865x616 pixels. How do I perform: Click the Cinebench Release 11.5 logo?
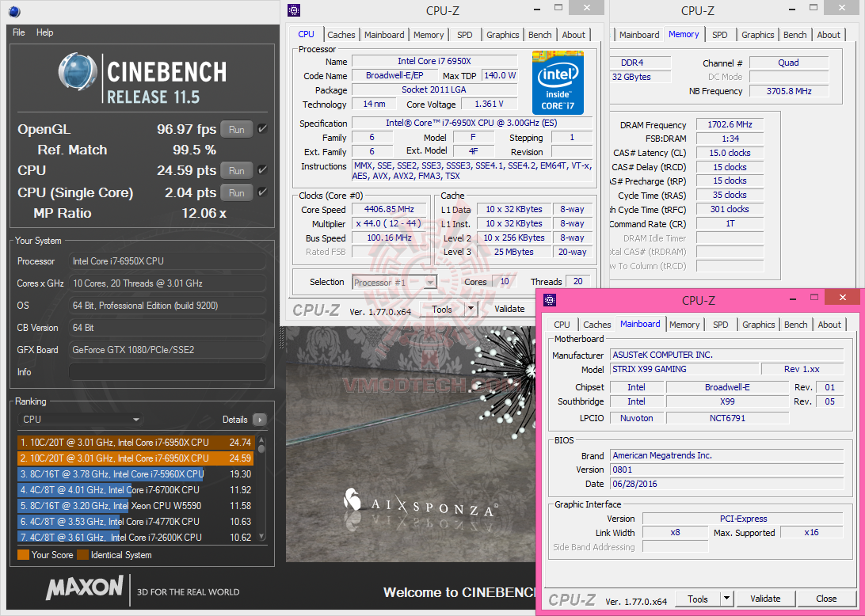click(143, 79)
